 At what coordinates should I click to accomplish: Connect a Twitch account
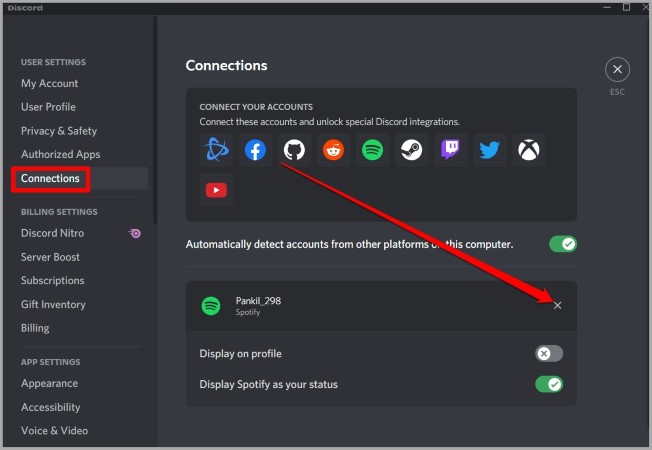tap(451, 150)
